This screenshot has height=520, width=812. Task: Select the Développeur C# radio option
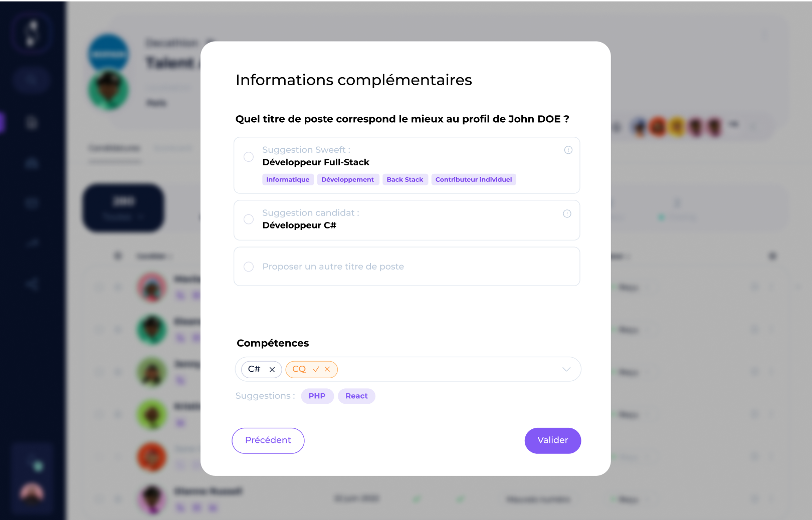[249, 219]
